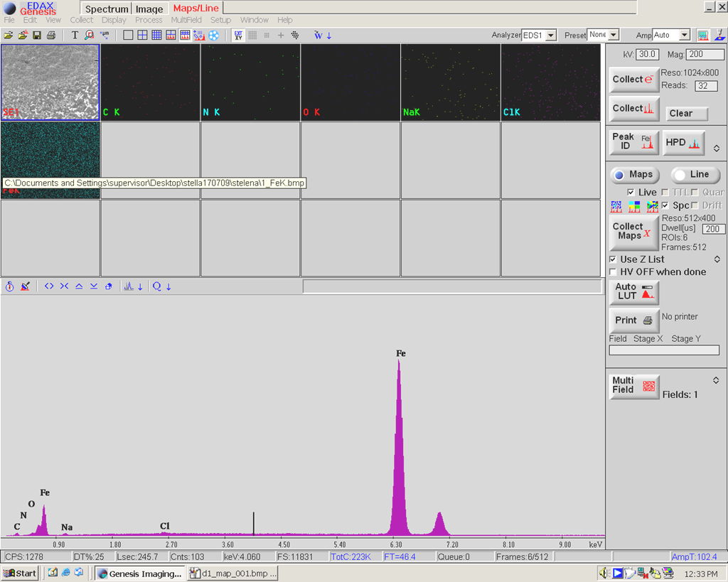Select the single-pane layout icon

(x=128, y=36)
